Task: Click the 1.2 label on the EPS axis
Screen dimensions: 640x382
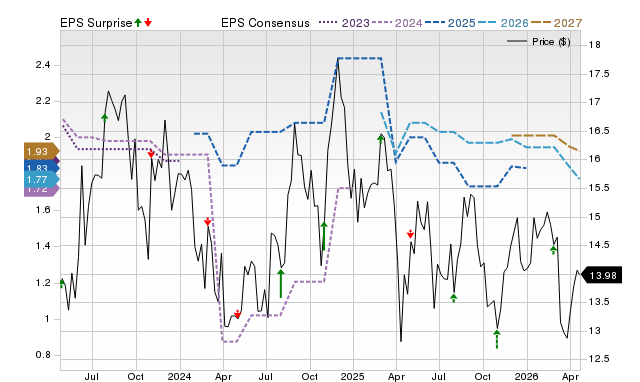Action: (x=43, y=282)
